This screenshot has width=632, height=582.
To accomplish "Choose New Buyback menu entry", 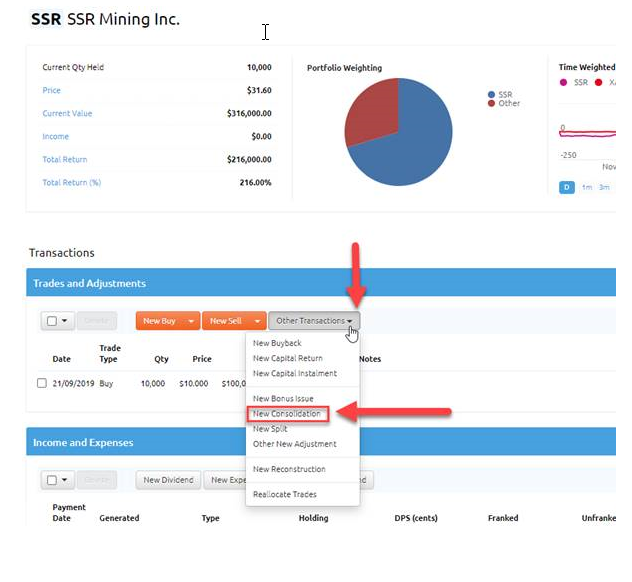I will pos(277,343).
